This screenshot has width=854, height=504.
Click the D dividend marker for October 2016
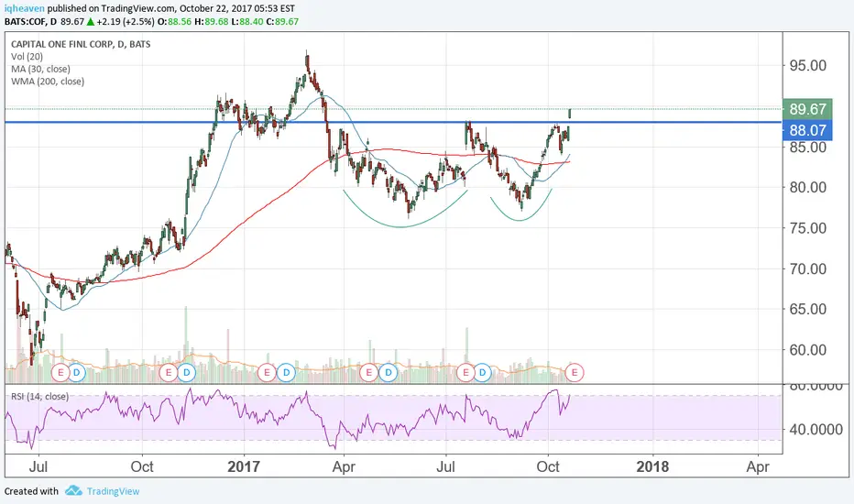pos(186,373)
